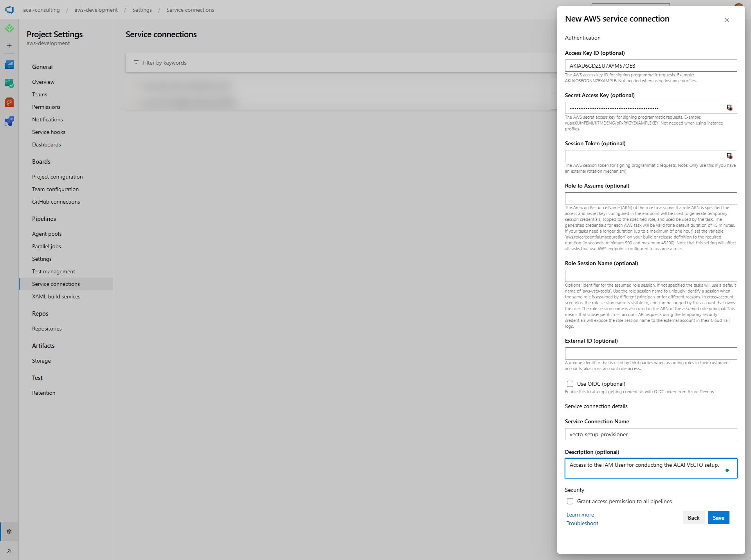751x560 pixels.
Task: Open Parallel jobs settings
Action: (47, 246)
